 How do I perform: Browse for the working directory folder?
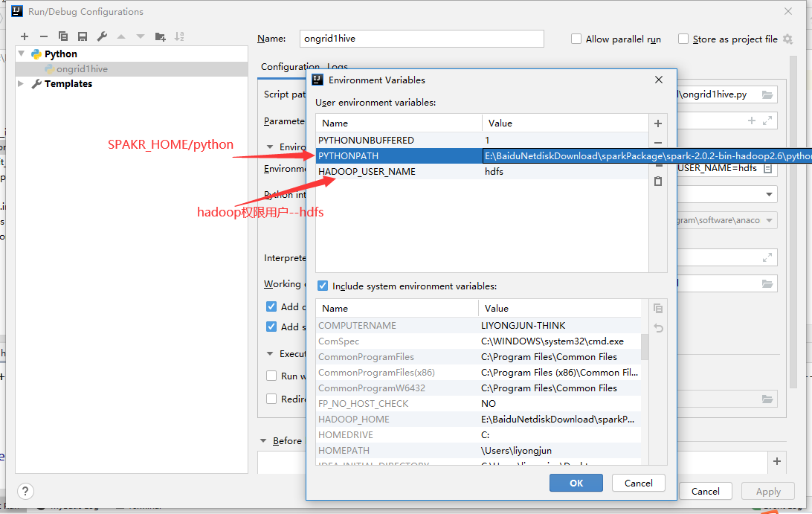767,284
